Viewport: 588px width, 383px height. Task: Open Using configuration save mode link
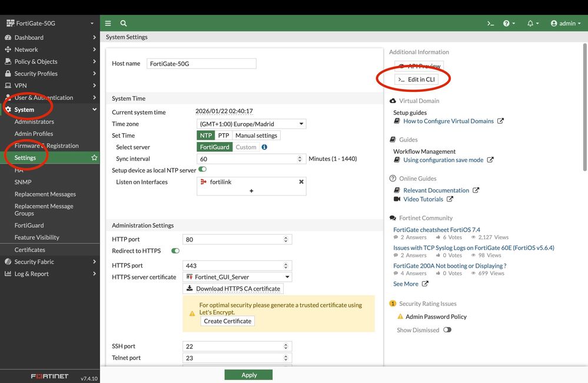point(443,160)
